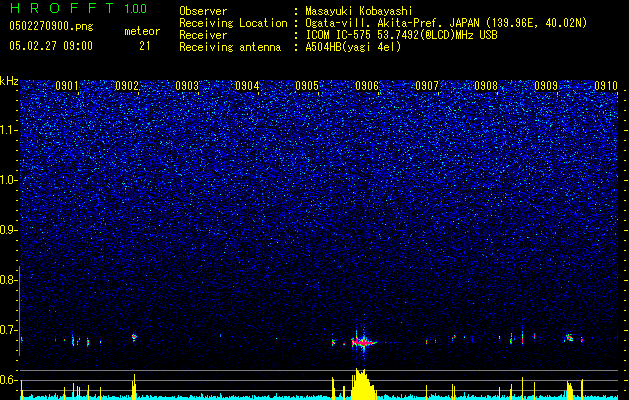
Task: Click the Receiver label
Action: (x=203, y=35)
